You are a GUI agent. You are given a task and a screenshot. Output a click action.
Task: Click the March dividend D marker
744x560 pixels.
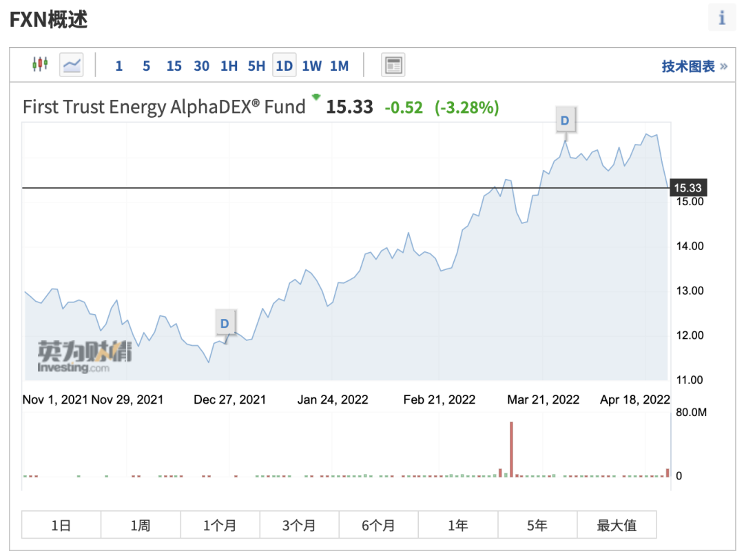(565, 121)
